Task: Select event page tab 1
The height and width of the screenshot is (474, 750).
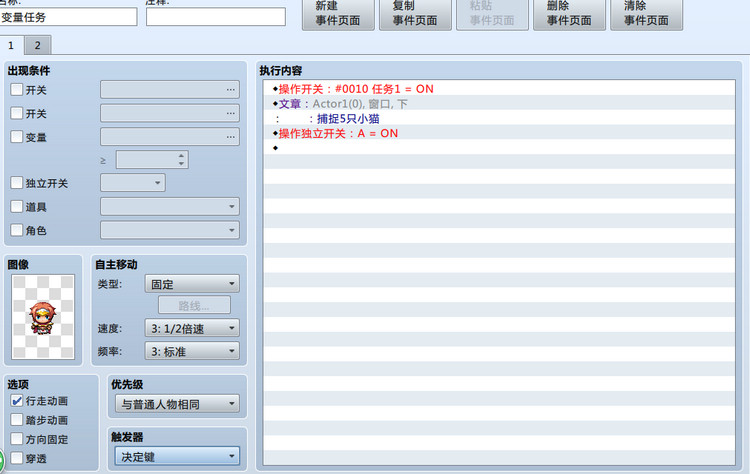Action: pos(11,45)
